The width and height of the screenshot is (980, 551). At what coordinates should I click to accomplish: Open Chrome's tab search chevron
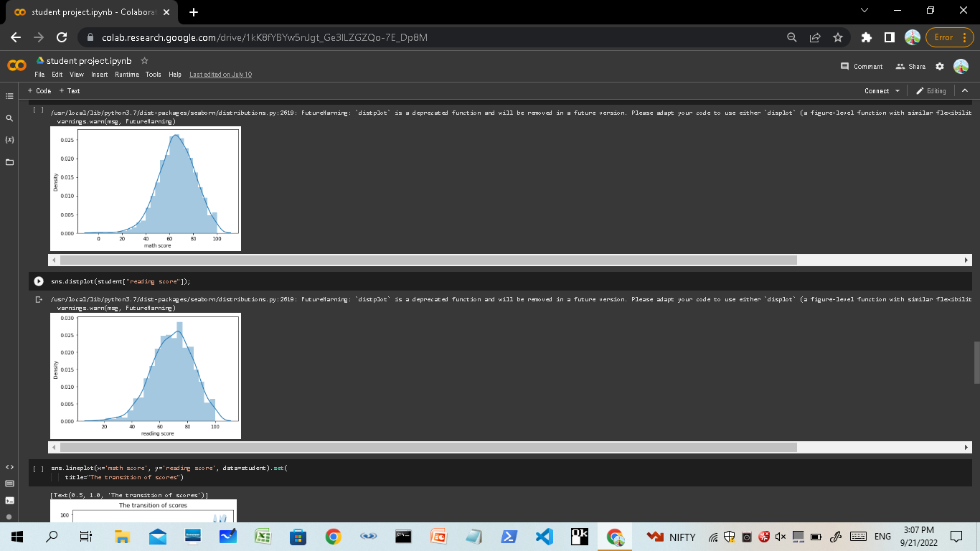(x=863, y=11)
